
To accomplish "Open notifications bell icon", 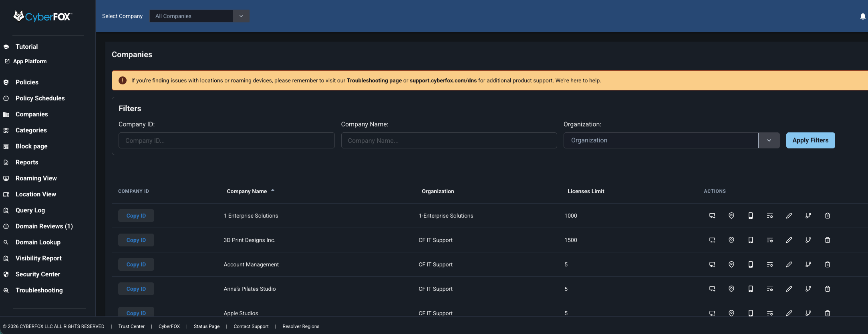I will 863,16.
